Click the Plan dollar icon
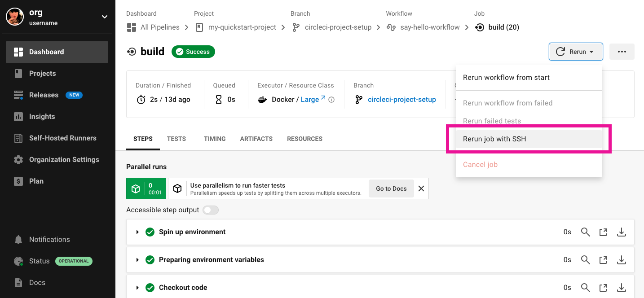The width and height of the screenshot is (644, 298). (18, 181)
